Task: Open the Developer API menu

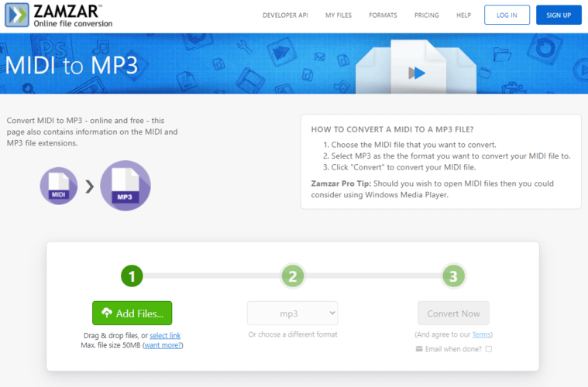Action: pyautogui.click(x=285, y=15)
